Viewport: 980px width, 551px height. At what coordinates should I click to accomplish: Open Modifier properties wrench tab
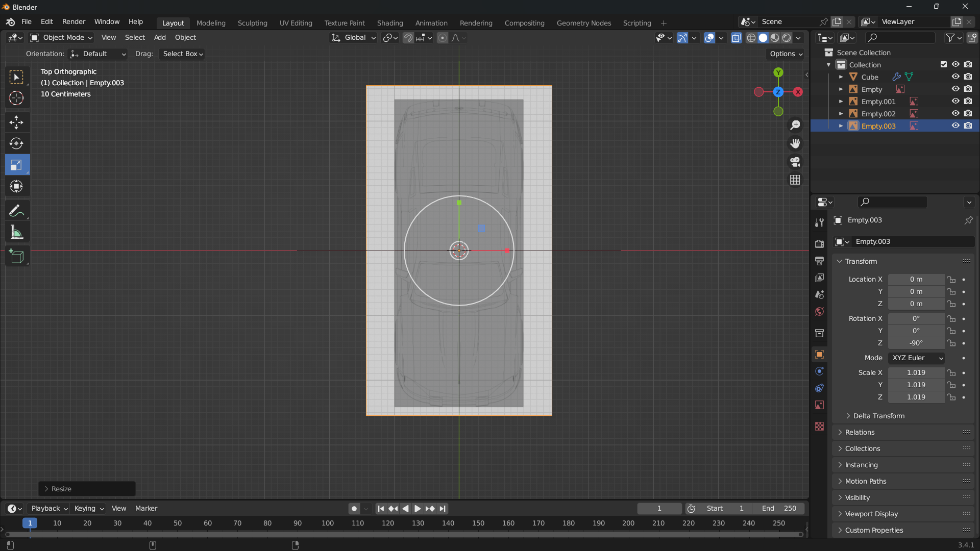coord(819,222)
